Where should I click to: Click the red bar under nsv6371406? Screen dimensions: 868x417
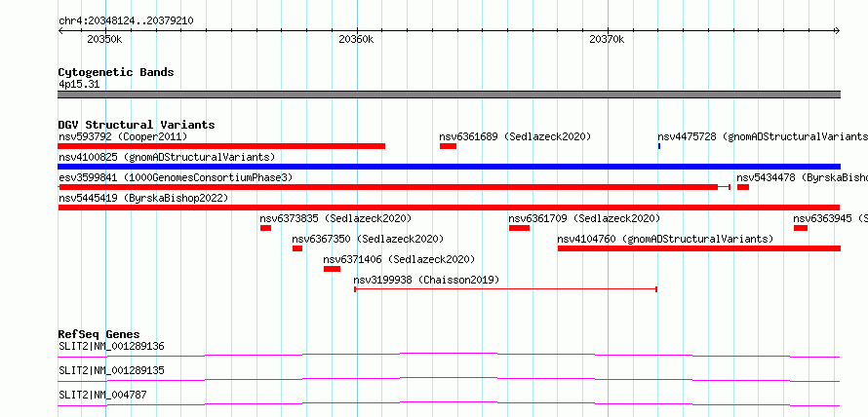[x=333, y=269]
